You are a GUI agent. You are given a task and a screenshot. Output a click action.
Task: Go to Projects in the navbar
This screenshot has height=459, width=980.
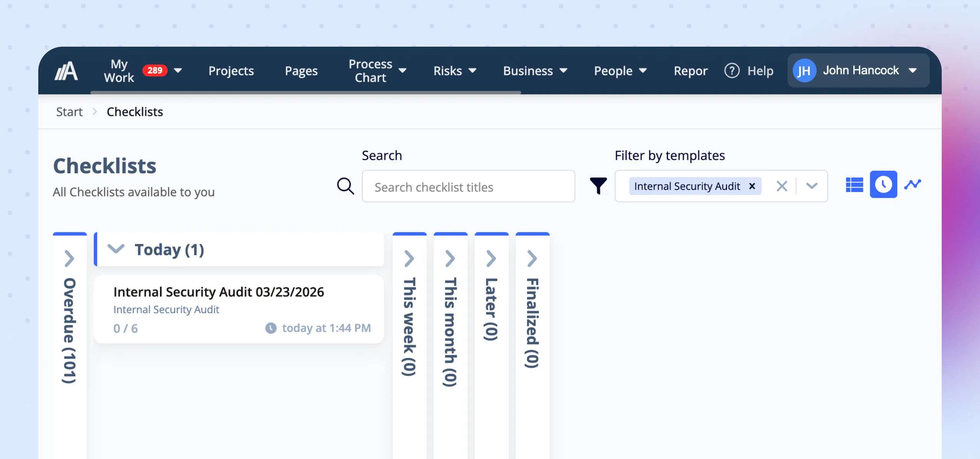(x=231, y=71)
